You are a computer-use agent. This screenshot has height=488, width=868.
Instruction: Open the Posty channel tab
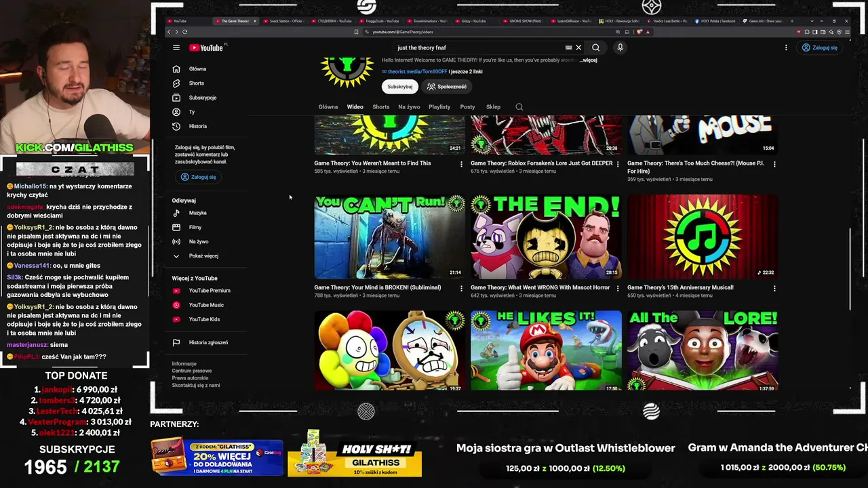click(x=467, y=106)
